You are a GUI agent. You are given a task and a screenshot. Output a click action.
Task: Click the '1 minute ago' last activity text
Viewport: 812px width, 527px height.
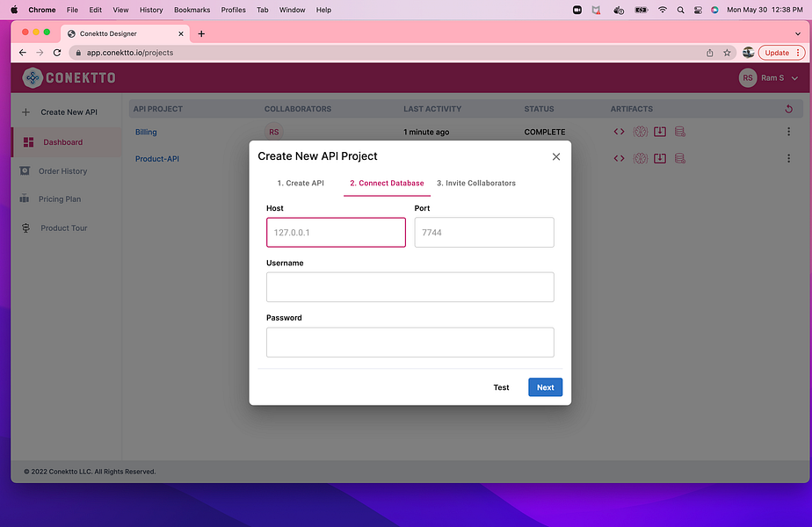pos(426,132)
